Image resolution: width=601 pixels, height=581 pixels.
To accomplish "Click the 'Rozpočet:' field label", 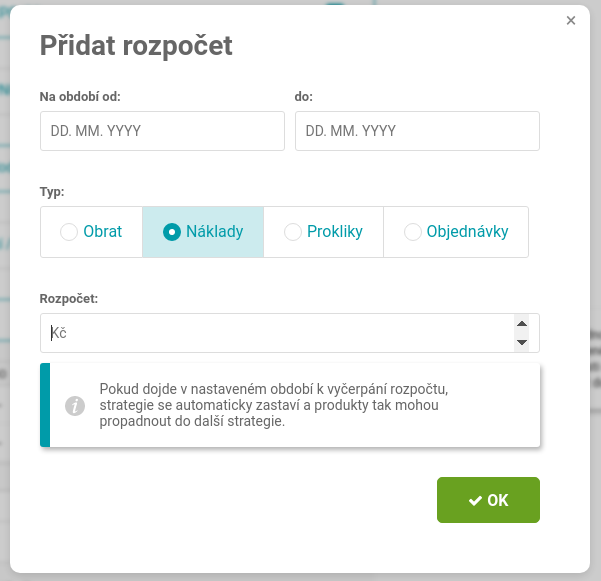I will point(69,299).
